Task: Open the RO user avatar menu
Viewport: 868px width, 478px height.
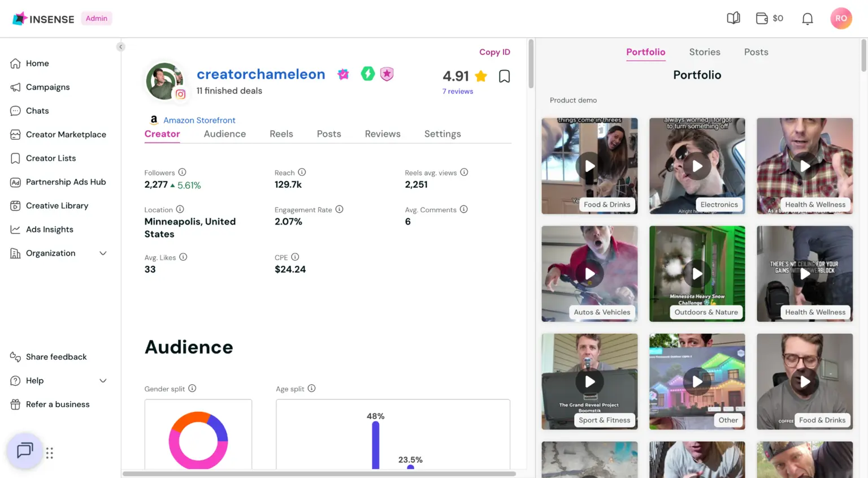Action: coord(841,18)
